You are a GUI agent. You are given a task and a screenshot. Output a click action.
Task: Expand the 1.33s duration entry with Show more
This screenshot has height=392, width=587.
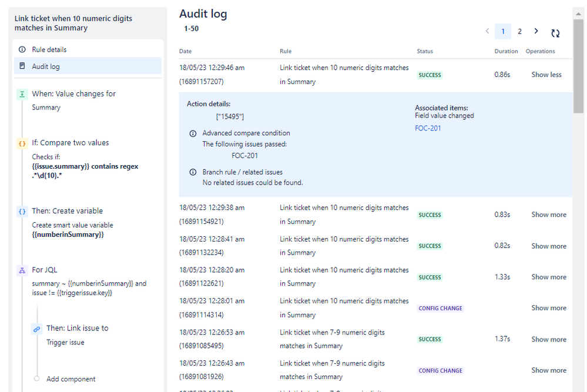pyautogui.click(x=549, y=277)
